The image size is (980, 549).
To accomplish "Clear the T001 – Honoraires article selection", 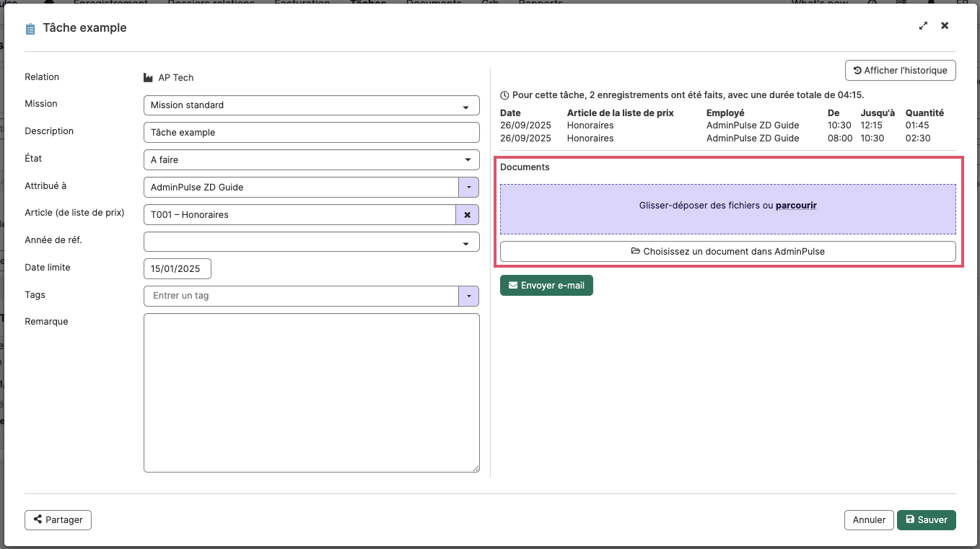I will click(467, 215).
